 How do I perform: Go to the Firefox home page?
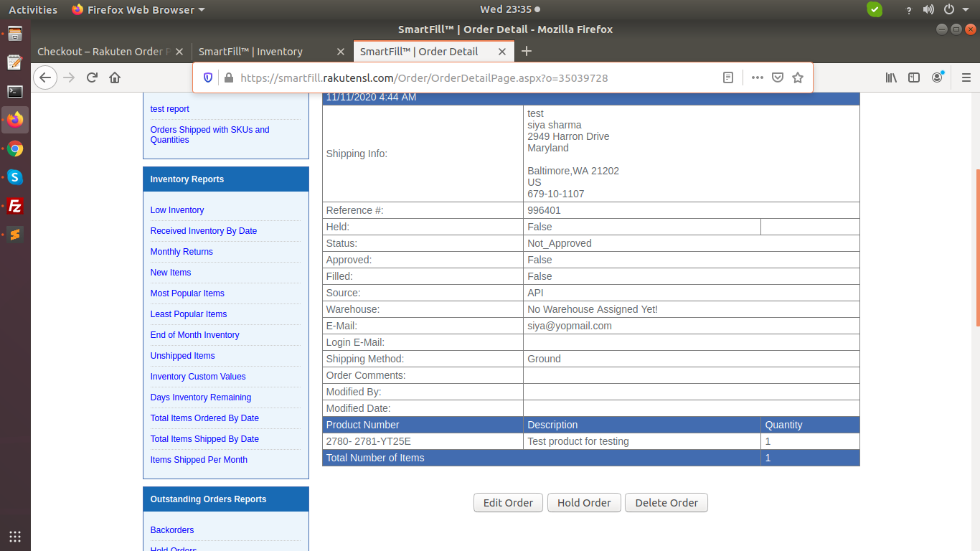[115, 77]
